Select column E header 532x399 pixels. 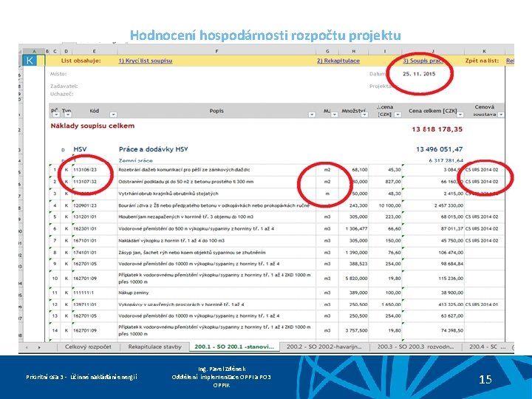tap(94, 51)
